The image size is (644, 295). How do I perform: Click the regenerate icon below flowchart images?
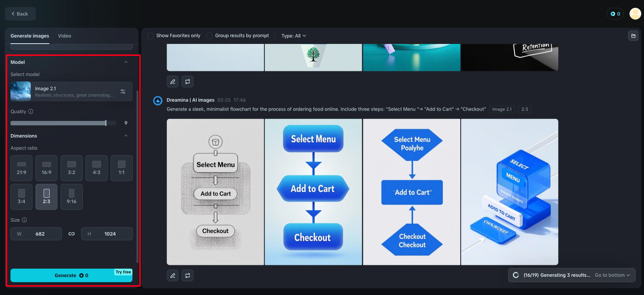click(188, 275)
